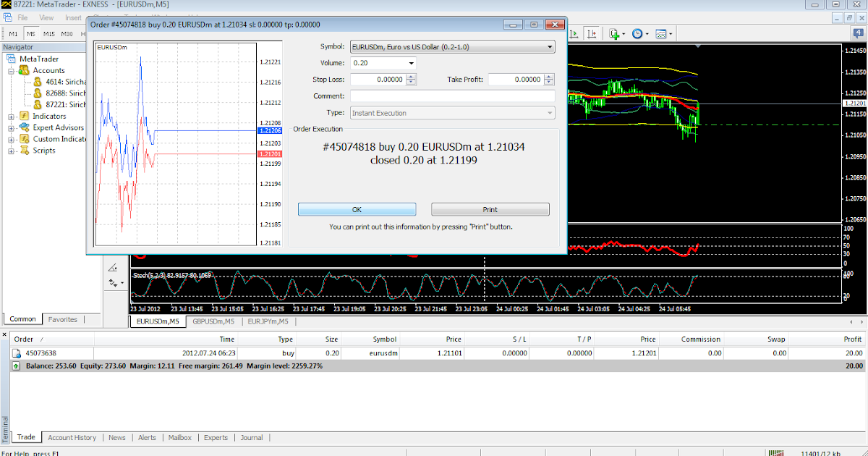This screenshot has width=868, height=456.
Task: Switch to the Alerts terminal tab
Action: pos(147,437)
